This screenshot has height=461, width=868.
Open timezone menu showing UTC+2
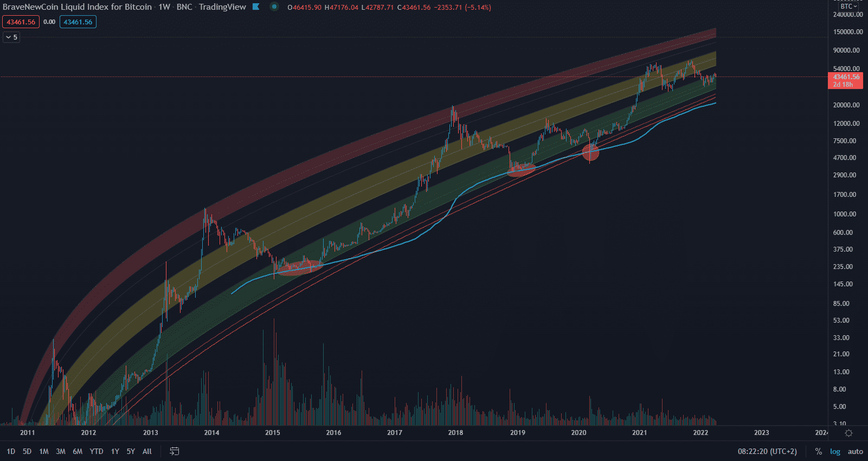[x=767, y=451]
